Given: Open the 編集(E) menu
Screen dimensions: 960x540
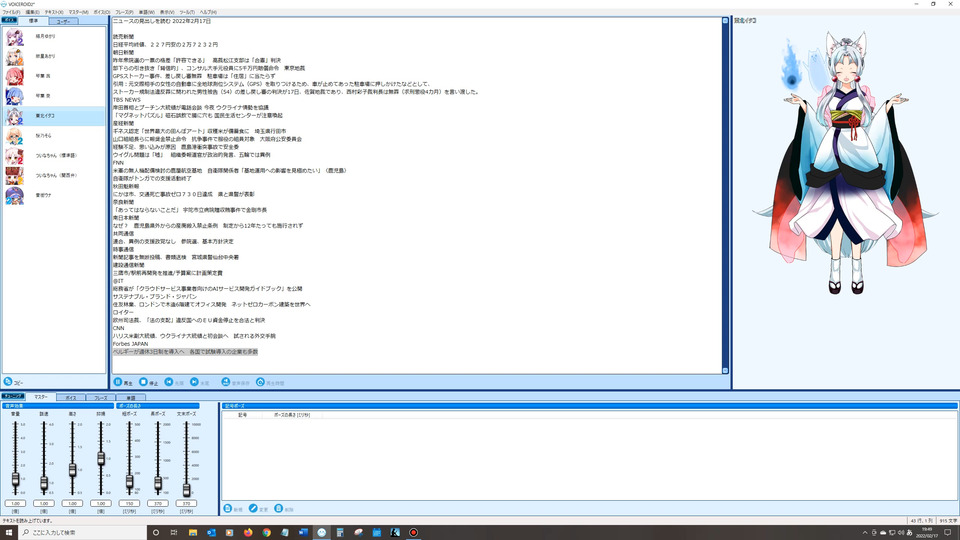Looking at the screenshot, I should click(32, 12).
